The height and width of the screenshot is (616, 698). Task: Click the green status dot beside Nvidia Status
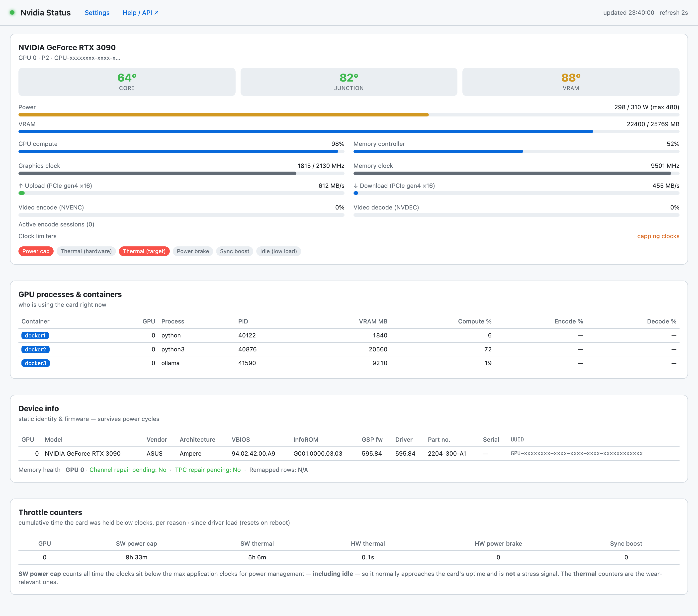12,13
